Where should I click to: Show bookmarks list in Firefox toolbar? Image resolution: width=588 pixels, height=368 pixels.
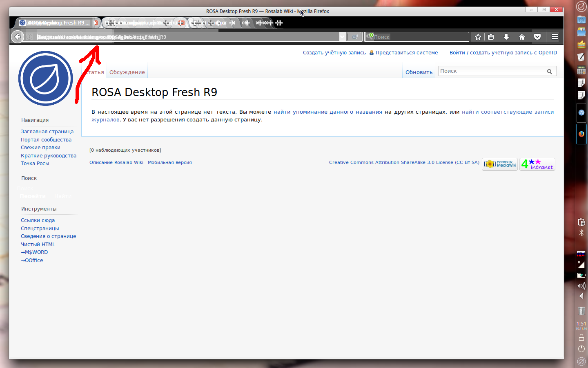[x=491, y=37]
